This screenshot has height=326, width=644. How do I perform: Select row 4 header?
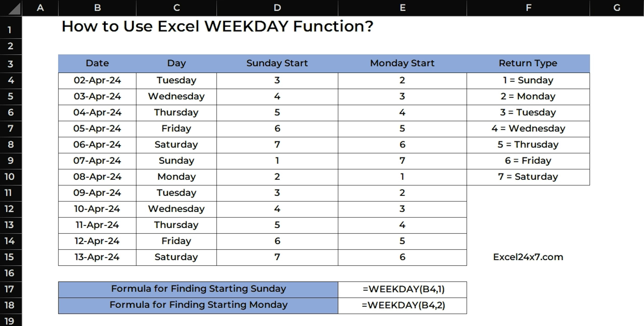tap(11, 80)
